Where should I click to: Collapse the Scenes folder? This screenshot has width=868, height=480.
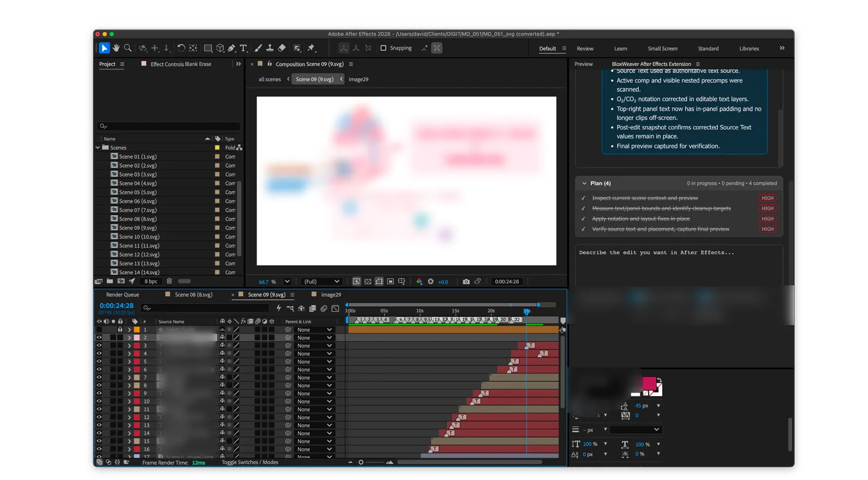98,148
